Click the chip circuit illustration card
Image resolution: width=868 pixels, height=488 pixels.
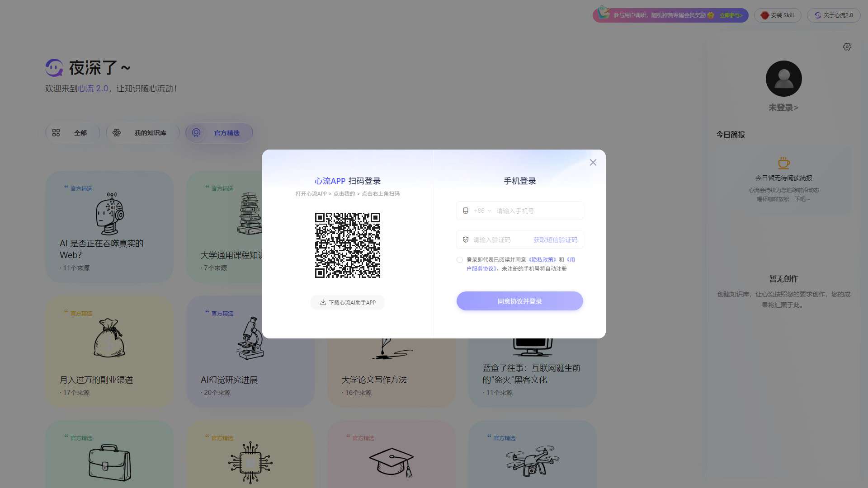(250, 455)
